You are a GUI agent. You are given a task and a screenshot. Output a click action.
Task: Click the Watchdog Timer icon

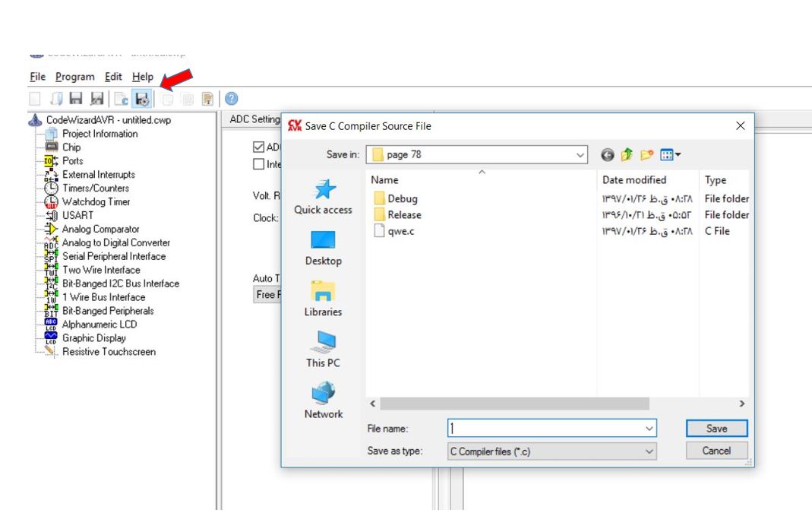[x=51, y=201]
